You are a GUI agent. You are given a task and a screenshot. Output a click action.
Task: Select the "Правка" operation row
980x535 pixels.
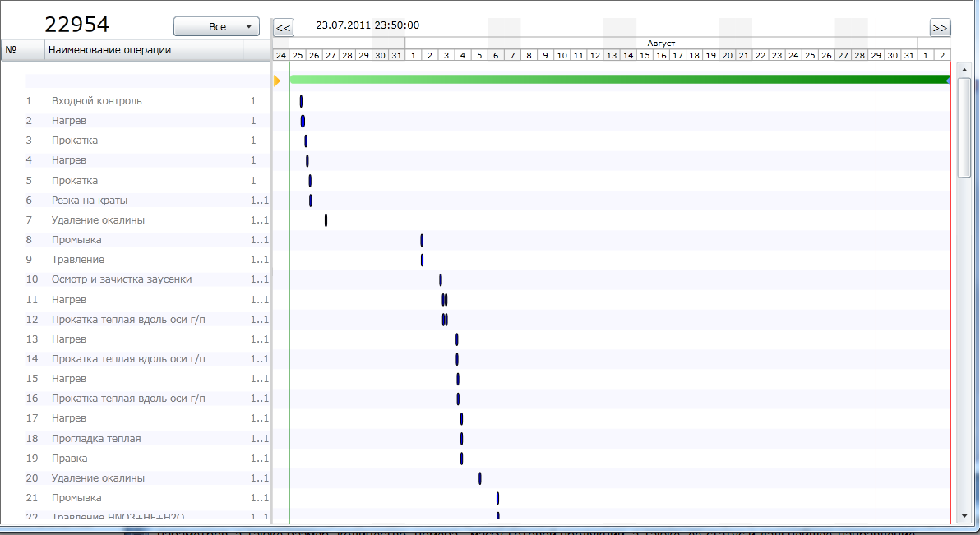point(69,459)
